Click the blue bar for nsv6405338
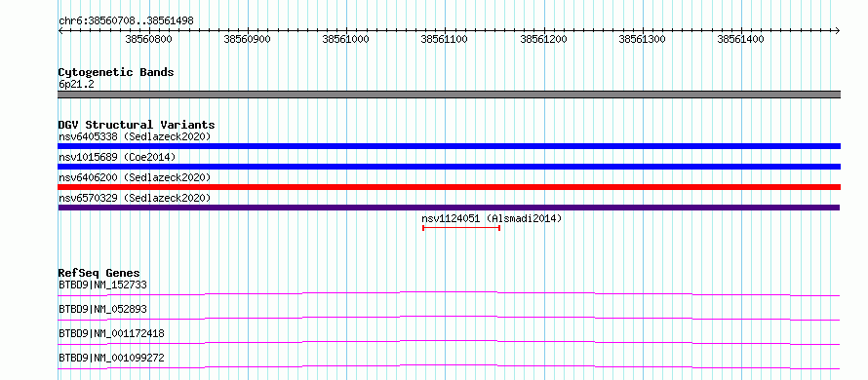Viewport: 868px width, 380px height. [x=449, y=146]
